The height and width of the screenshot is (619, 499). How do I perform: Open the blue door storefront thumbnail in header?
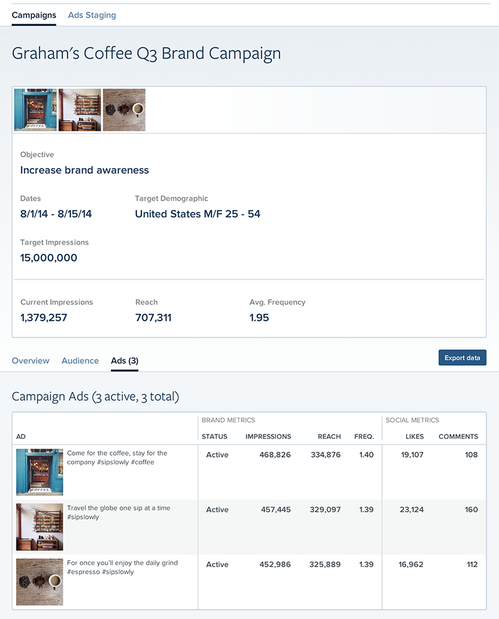[x=36, y=110]
